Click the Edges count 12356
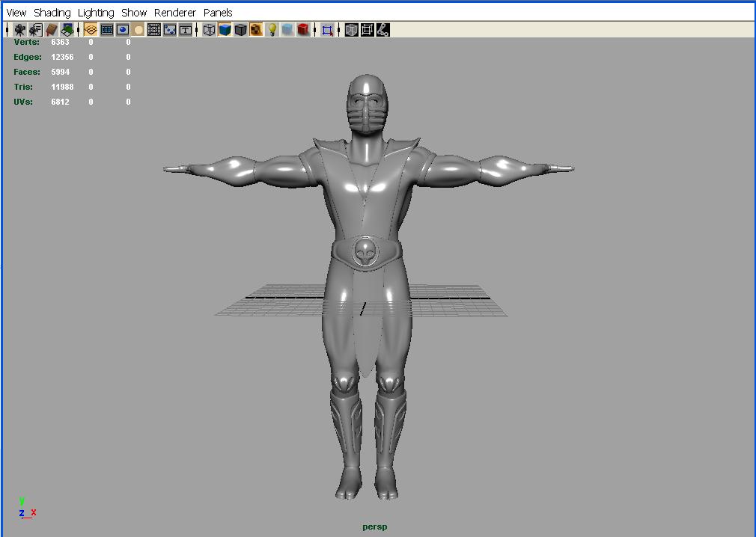Viewport: 756px width, 537px height. (62, 57)
